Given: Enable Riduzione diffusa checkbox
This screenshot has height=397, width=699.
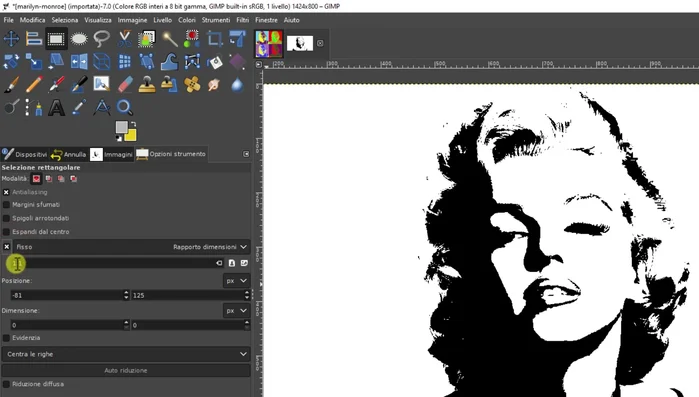Looking at the screenshot, I should coord(6,384).
